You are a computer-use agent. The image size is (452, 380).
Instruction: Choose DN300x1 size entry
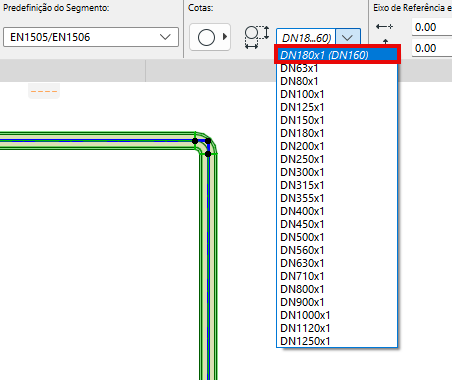(337, 172)
